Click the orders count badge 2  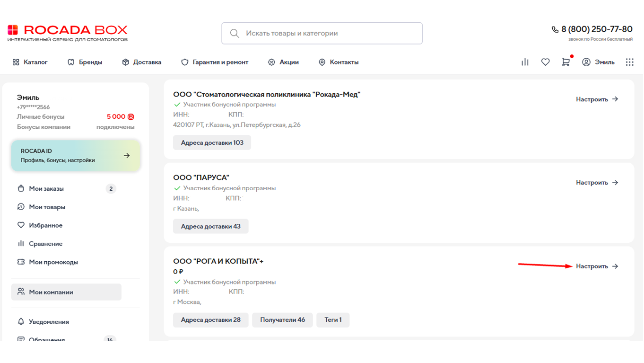coord(111,189)
